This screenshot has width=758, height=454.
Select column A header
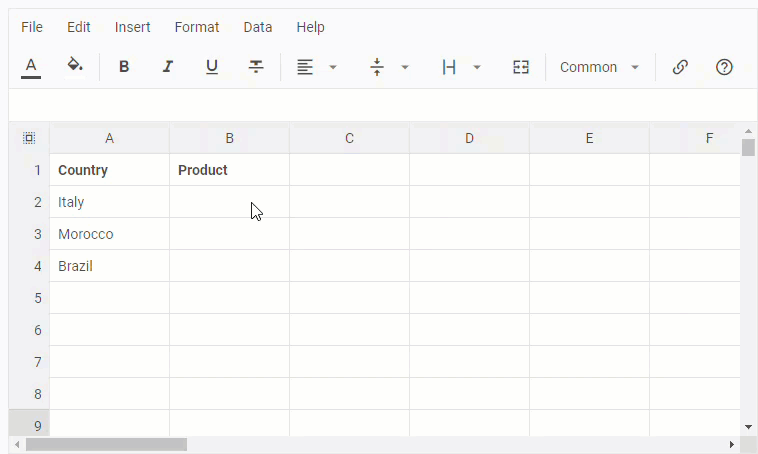pyautogui.click(x=110, y=138)
